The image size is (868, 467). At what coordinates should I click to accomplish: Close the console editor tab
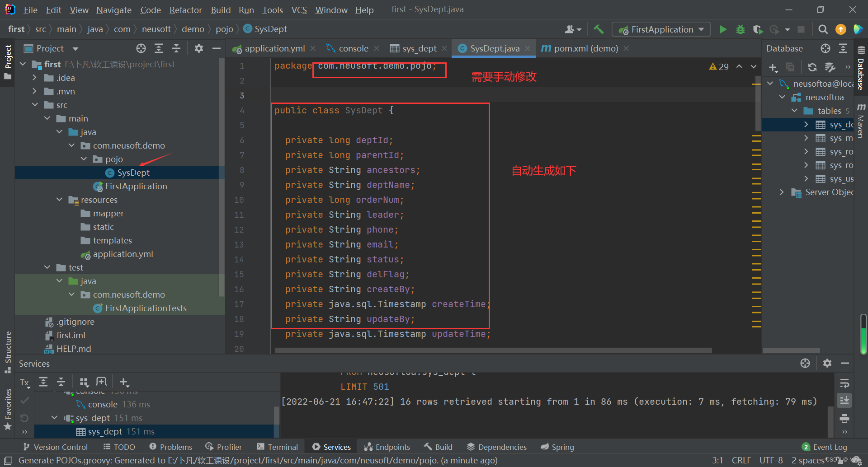[x=377, y=48]
